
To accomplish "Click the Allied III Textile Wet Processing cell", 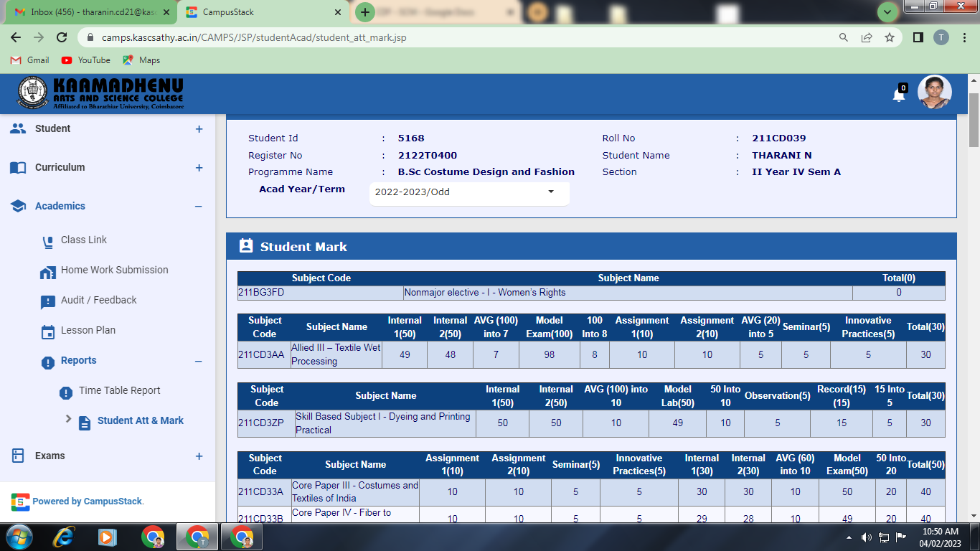I will [336, 354].
